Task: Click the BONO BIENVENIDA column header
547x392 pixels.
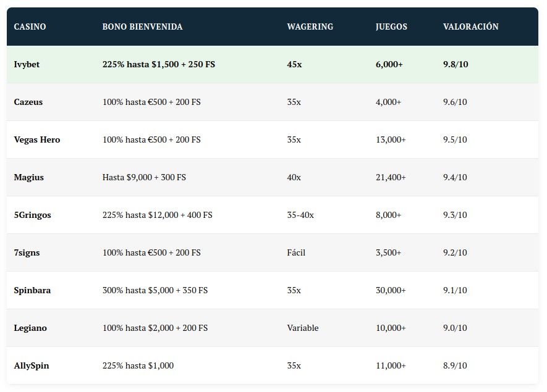Action: click(x=142, y=27)
